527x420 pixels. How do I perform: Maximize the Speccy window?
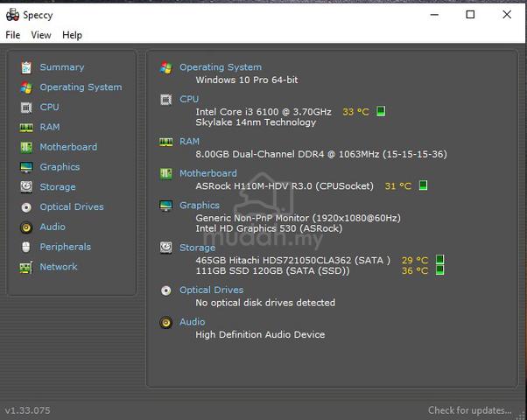coord(470,15)
